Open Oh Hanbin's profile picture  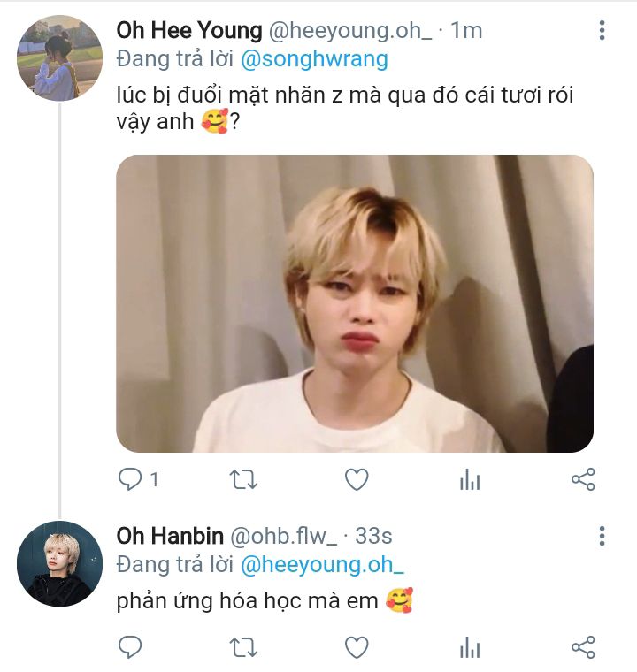pyautogui.click(x=59, y=563)
